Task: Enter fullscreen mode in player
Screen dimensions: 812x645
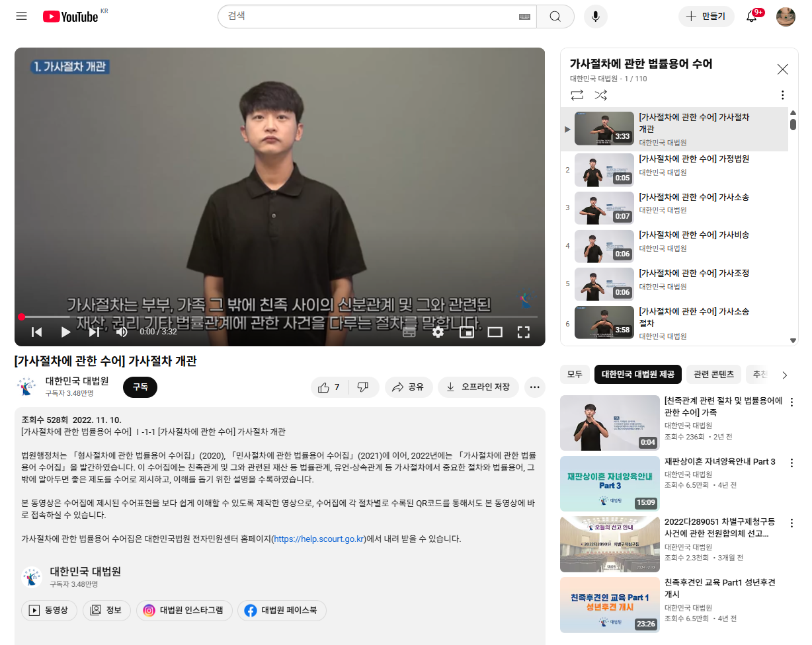Action: [x=523, y=332]
